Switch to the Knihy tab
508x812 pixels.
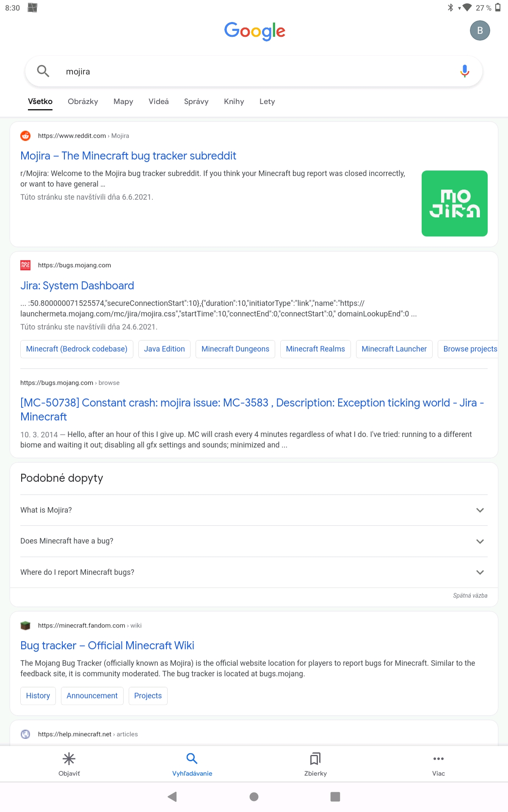(x=234, y=101)
